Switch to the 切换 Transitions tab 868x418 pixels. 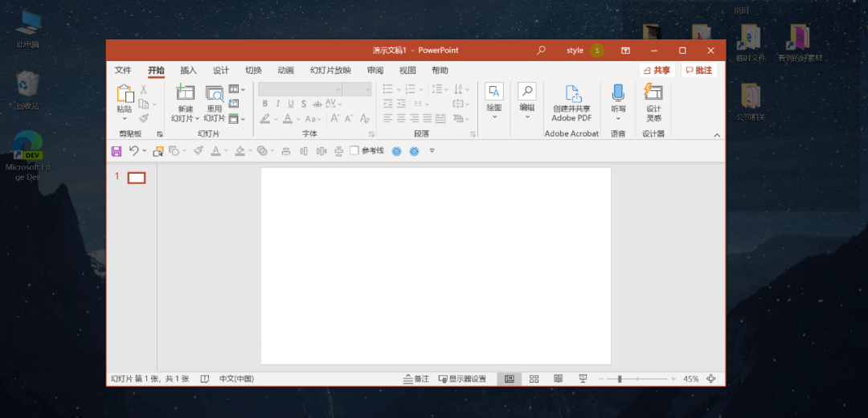(x=253, y=70)
